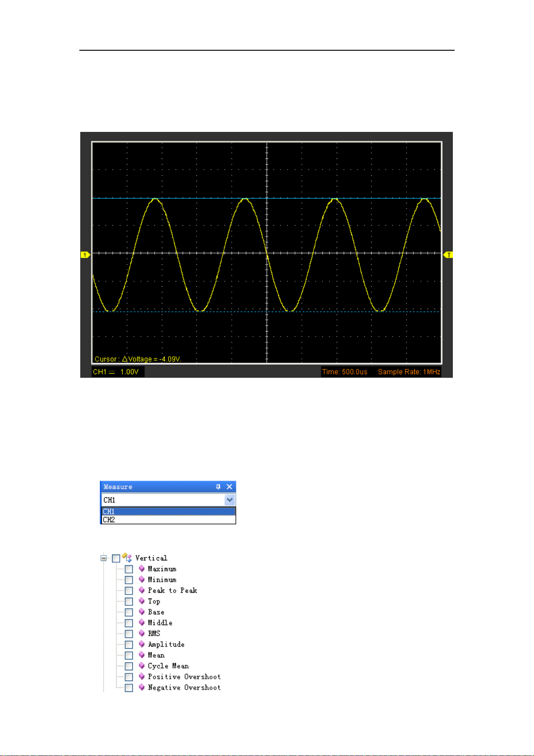Tick the Top measurement checkbox
The width and height of the screenshot is (534, 756).
(129, 602)
